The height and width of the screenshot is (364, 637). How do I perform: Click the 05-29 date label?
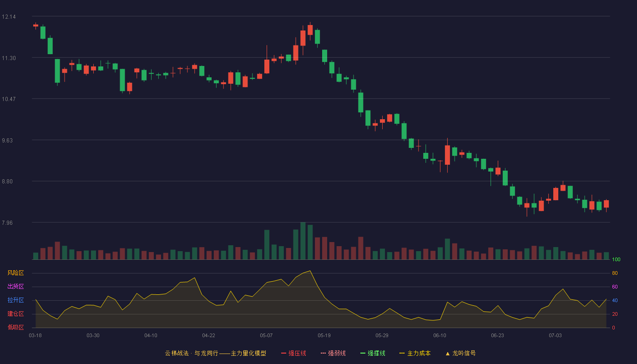coord(382,335)
